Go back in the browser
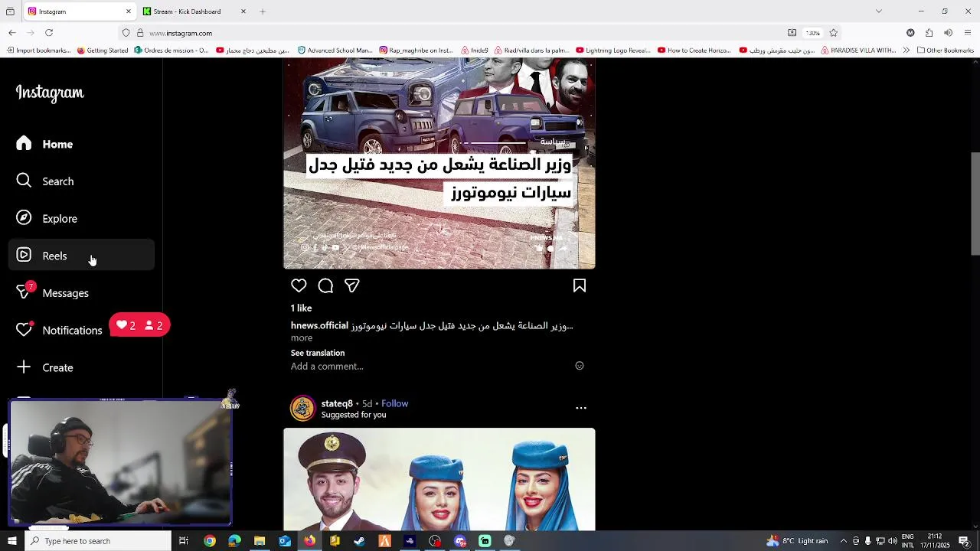The image size is (980, 551). tap(12, 33)
